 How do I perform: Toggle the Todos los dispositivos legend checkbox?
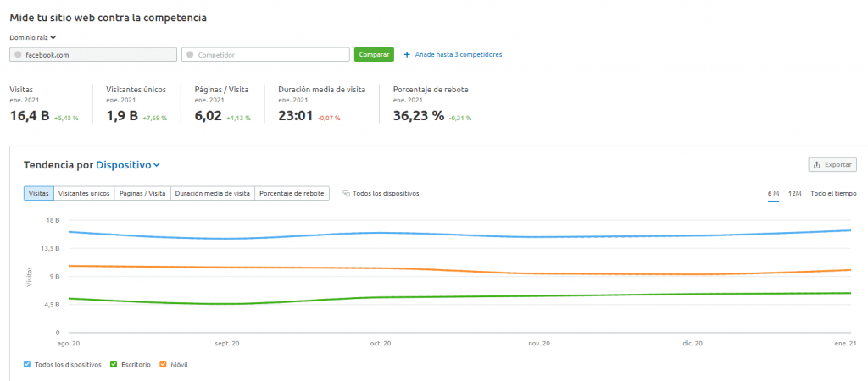coord(27,364)
